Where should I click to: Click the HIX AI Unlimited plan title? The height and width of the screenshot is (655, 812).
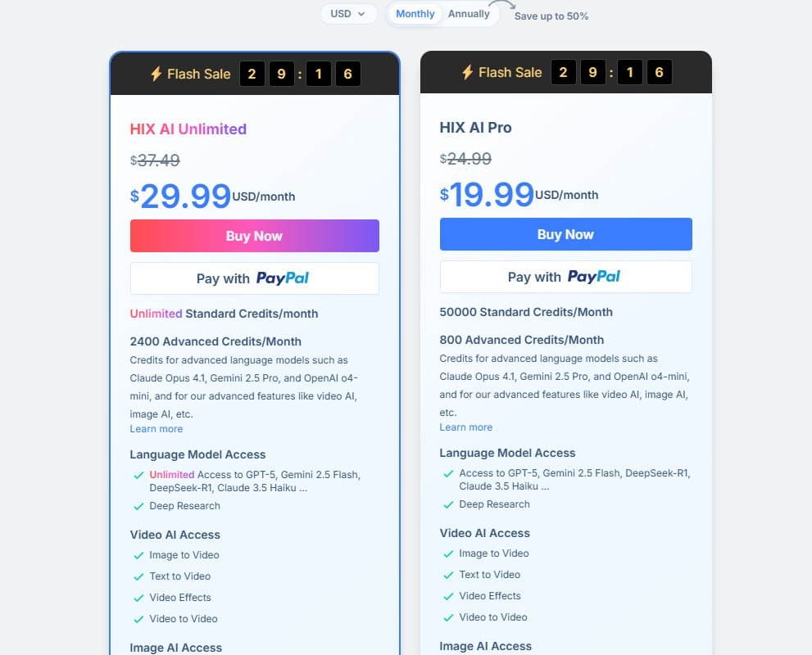point(188,129)
